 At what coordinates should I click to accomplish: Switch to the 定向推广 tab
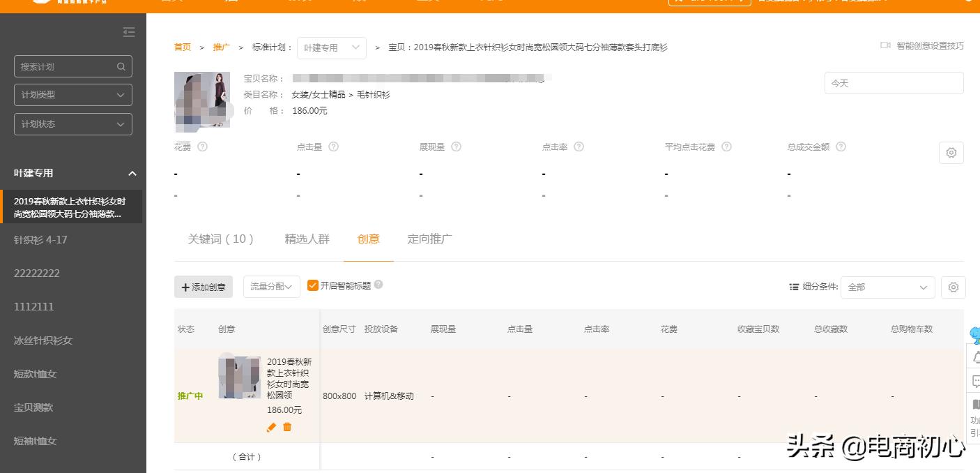tap(429, 239)
